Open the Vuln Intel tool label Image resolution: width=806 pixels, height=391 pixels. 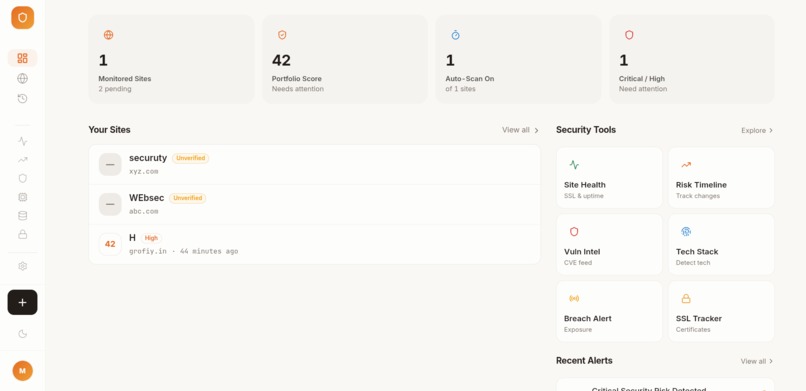(582, 252)
